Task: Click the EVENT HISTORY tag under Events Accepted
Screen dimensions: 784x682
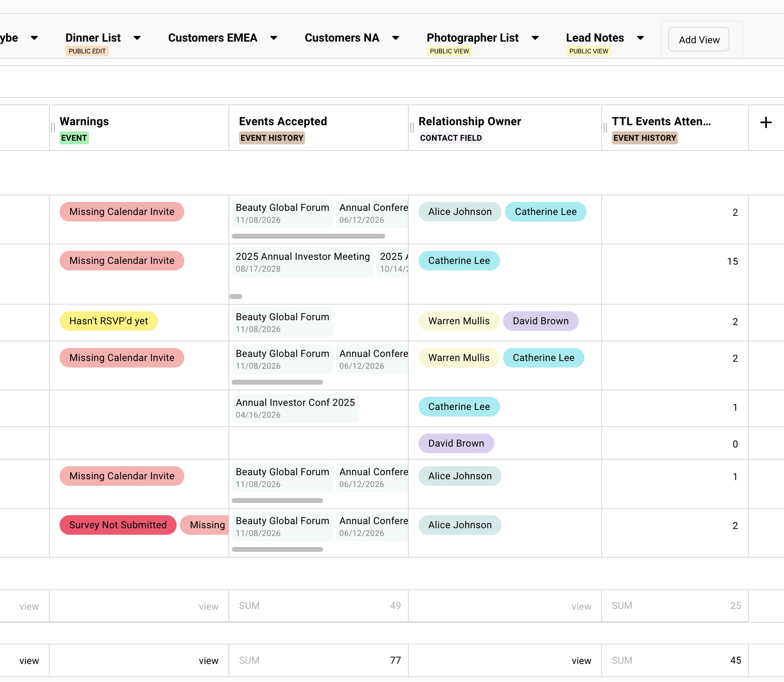Action: click(x=272, y=138)
